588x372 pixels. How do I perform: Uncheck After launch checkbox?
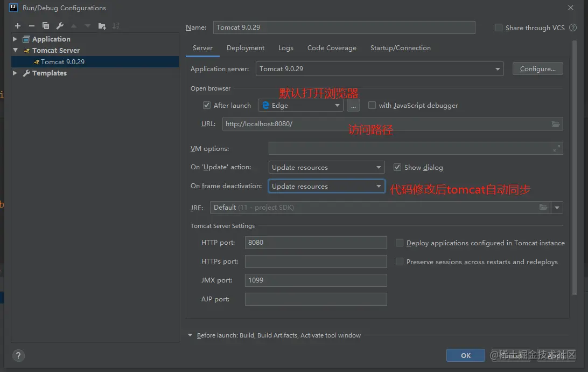(207, 105)
